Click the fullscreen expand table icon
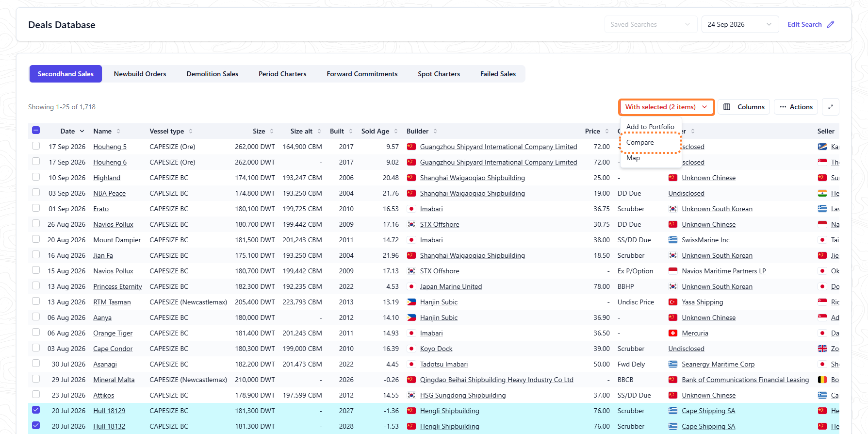 coord(831,107)
